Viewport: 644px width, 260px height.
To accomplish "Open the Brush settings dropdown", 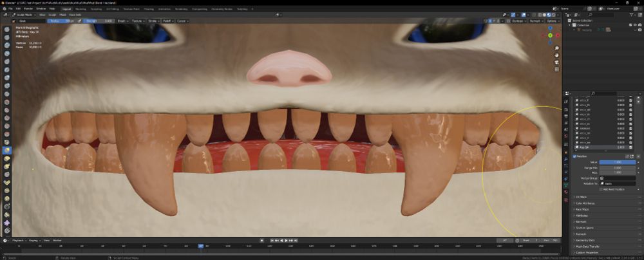I will 123,21.
